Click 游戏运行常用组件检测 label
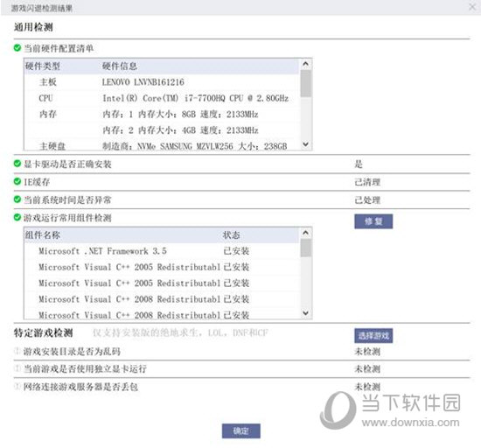The height and width of the screenshot is (448, 481). [67, 218]
